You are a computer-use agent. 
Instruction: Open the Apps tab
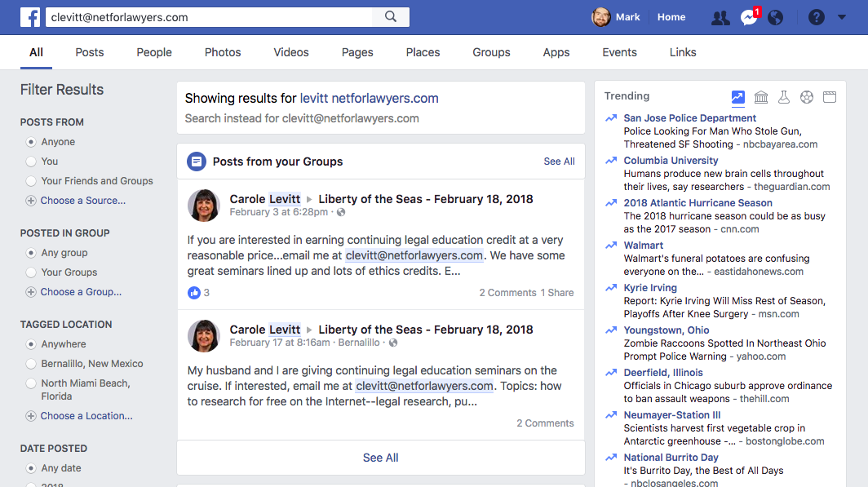[556, 52]
